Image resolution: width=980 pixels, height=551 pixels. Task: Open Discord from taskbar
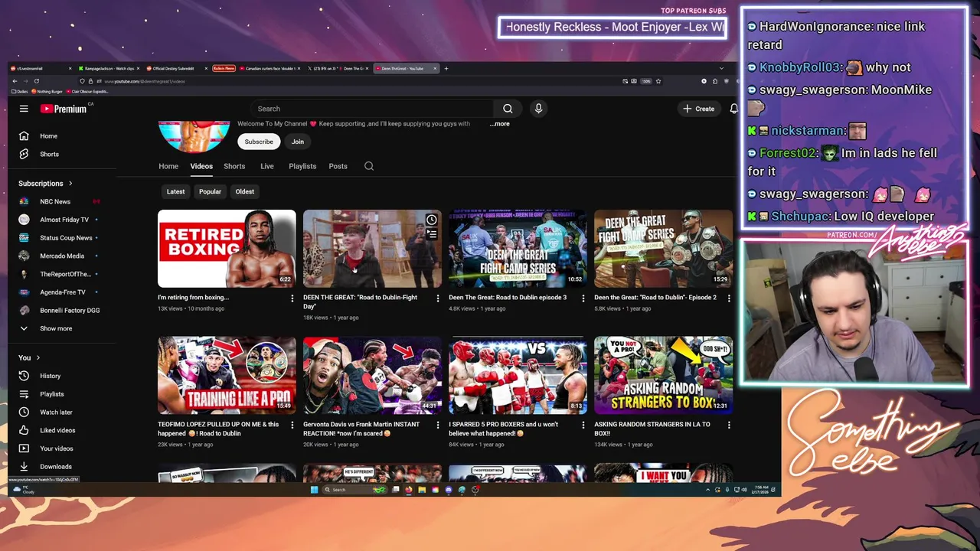point(449,490)
